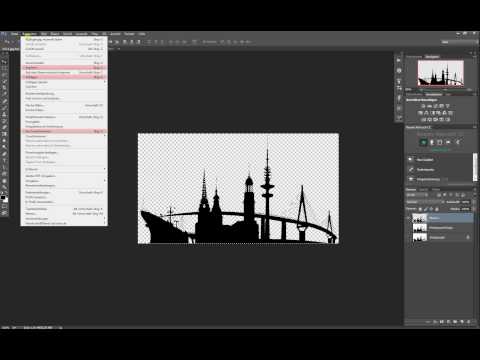This screenshot has height=360, width=480.
Task: Toggle Quick Mask mode icon
Action: click(x=4, y=207)
